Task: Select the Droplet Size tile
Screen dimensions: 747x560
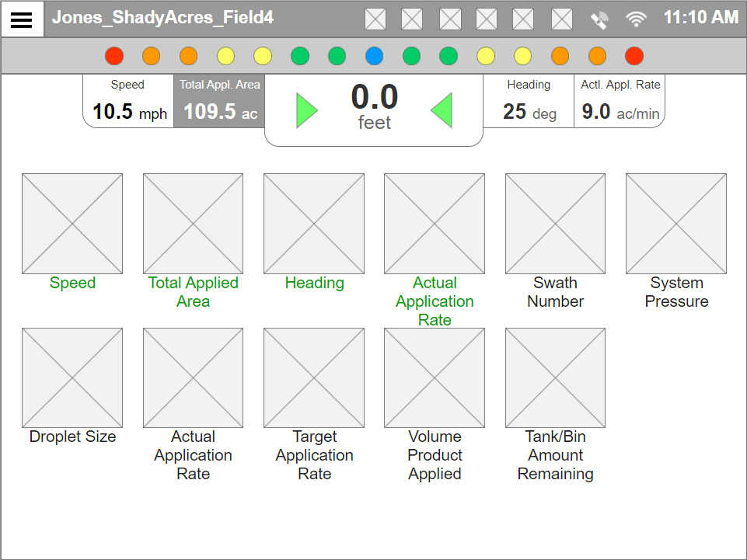Action: click(72, 377)
